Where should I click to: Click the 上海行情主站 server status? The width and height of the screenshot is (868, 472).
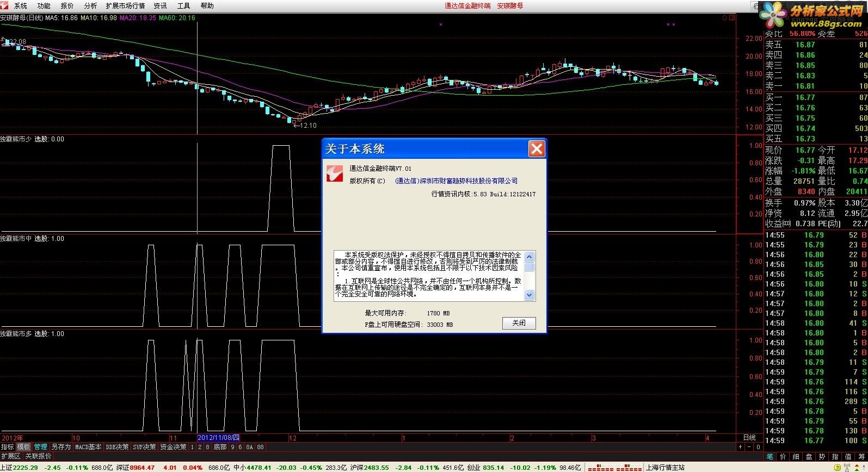tap(664, 468)
